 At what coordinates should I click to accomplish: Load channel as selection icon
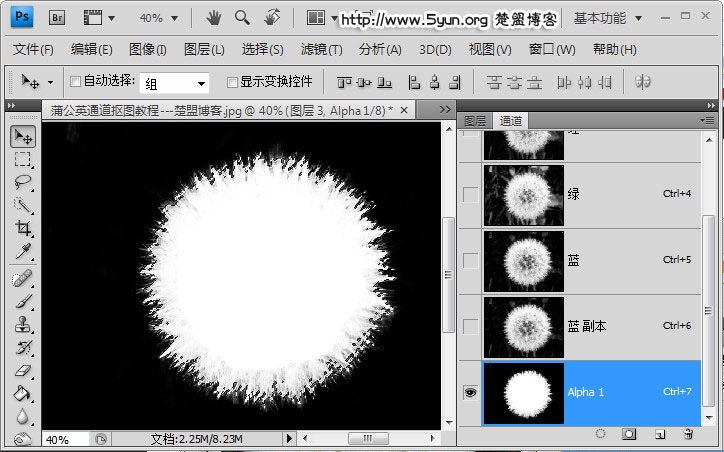coord(600,435)
